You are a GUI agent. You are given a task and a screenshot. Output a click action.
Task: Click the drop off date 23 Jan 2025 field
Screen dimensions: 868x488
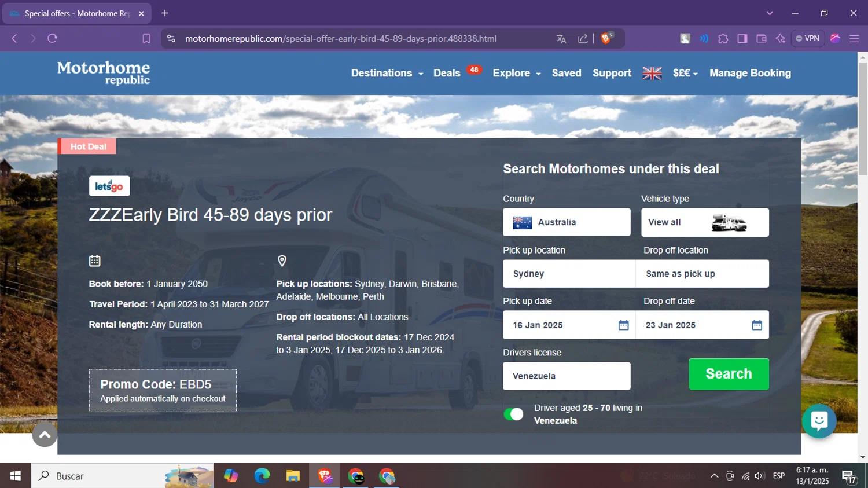(x=703, y=325)
